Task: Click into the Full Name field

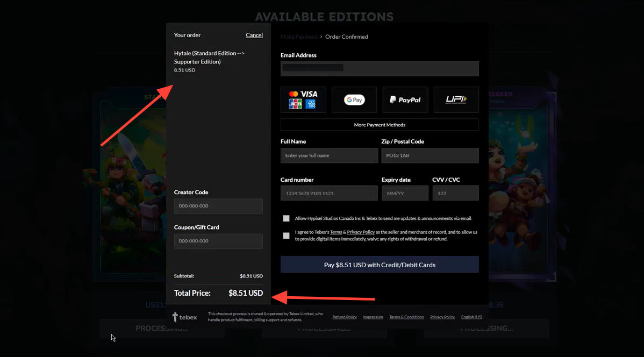Action: (x=329, y=155)
